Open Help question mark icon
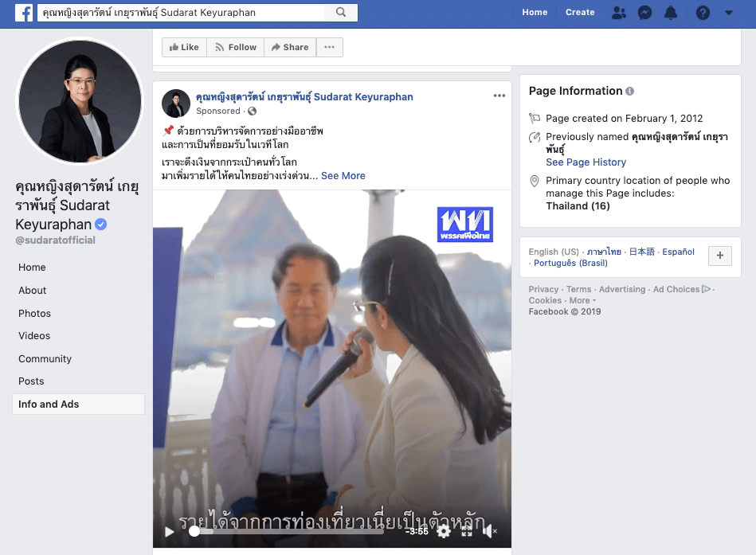This screenshot has height=555, width=756. [x=703, y=13]
